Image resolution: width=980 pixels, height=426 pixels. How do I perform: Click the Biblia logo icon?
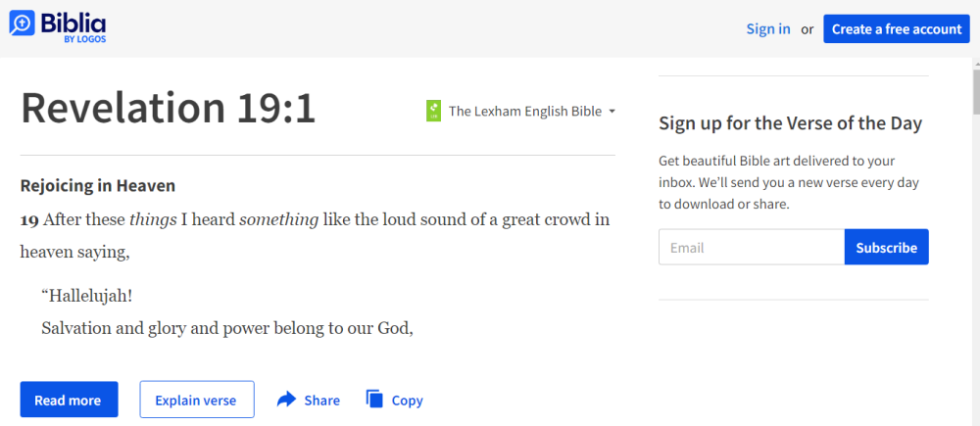coord(22,23)
